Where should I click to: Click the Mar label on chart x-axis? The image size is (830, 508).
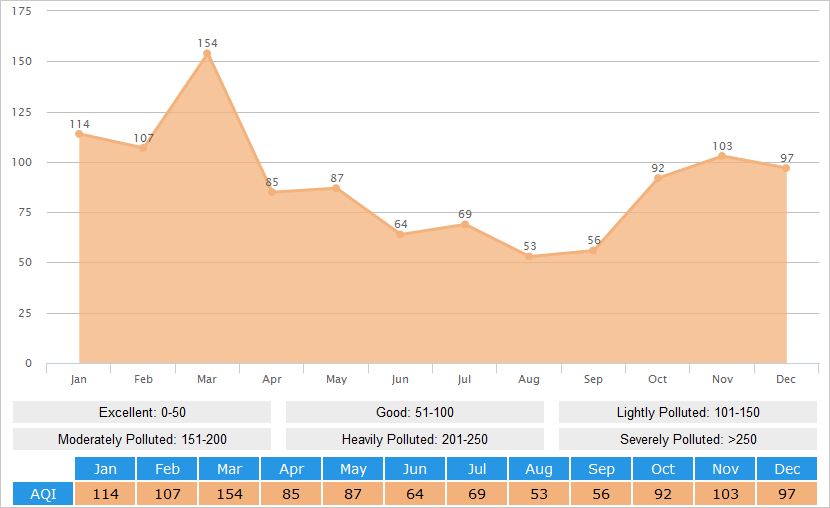(x=207, y=379)
